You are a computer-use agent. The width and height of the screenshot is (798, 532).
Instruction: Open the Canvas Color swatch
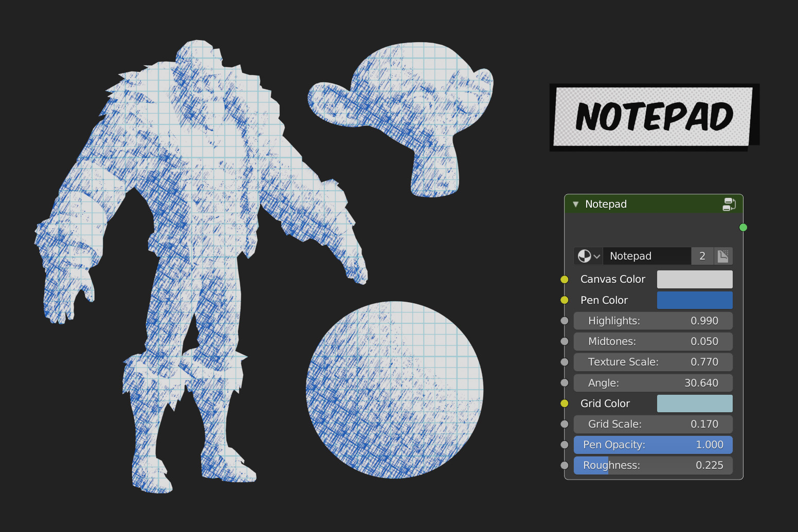point(695,279)
